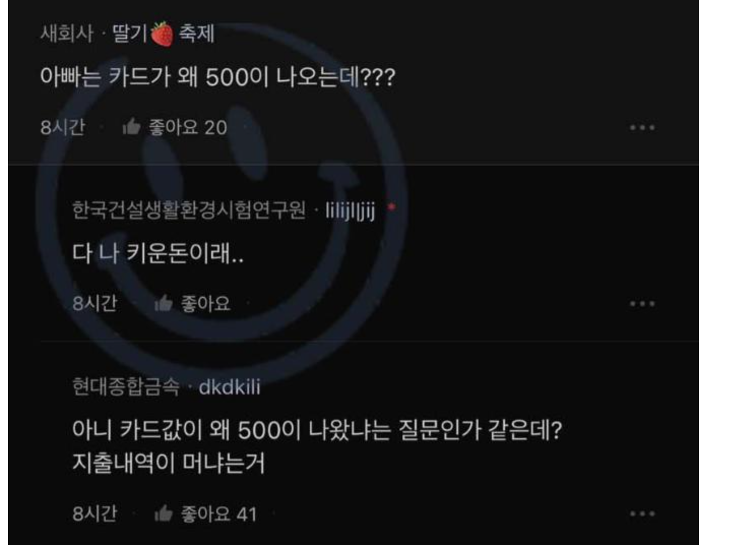Open three-dot menu of dkdkili's reply
Image resolution: width=756 pixels, height=545 pixels.
642,513
